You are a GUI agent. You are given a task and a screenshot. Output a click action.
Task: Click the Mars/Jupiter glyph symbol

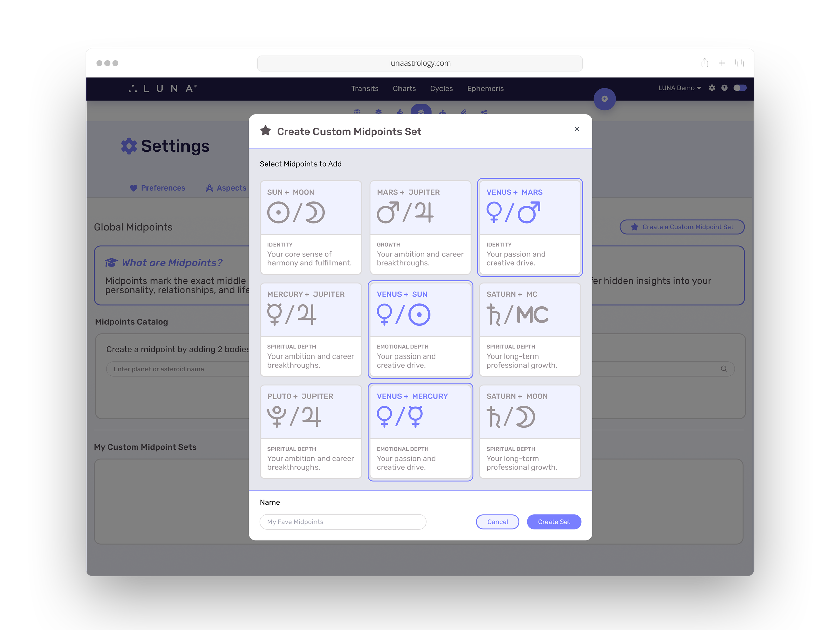click(405, 212)
